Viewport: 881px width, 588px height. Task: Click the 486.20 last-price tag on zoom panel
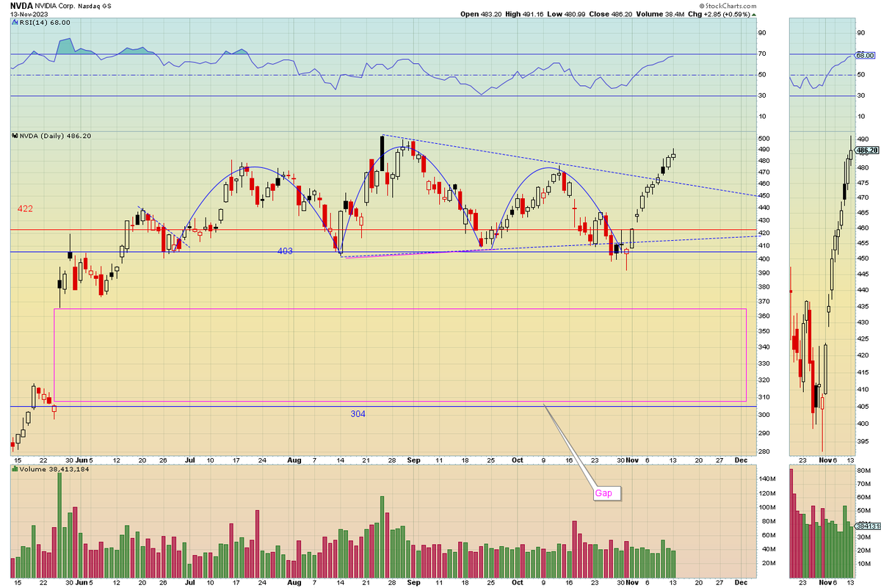click(867, 150)
